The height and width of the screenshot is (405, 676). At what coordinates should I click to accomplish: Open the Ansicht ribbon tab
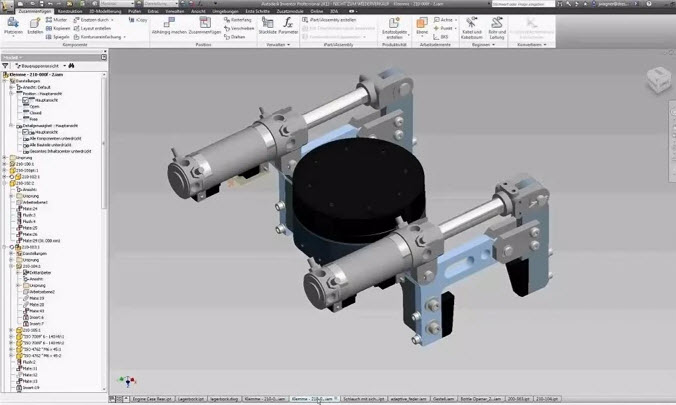(198, 11)
